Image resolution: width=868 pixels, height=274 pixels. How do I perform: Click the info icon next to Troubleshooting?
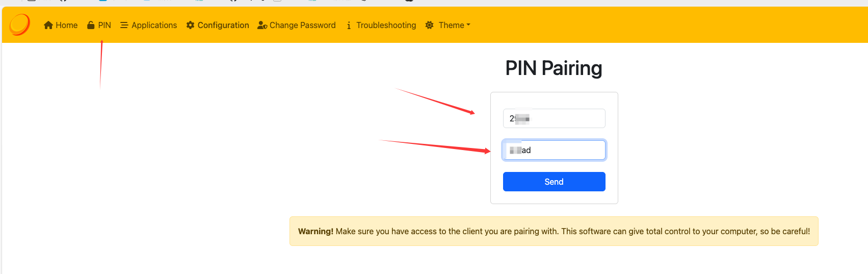pos(349,25)
